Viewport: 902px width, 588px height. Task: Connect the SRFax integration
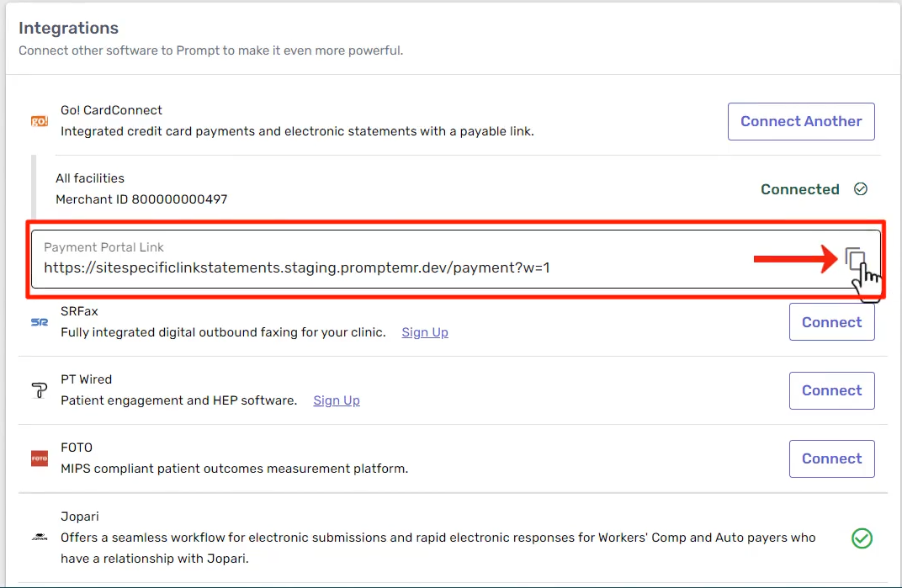tap(832, 322)
